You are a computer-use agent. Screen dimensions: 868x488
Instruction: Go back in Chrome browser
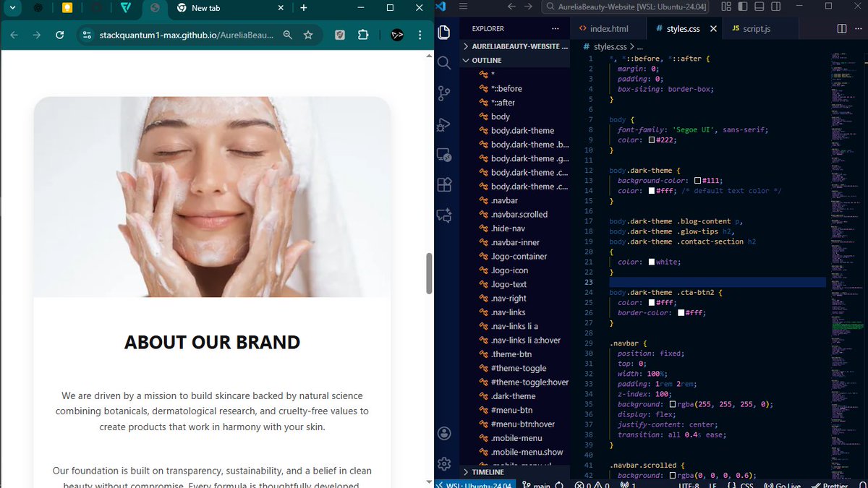click(15, 35)
